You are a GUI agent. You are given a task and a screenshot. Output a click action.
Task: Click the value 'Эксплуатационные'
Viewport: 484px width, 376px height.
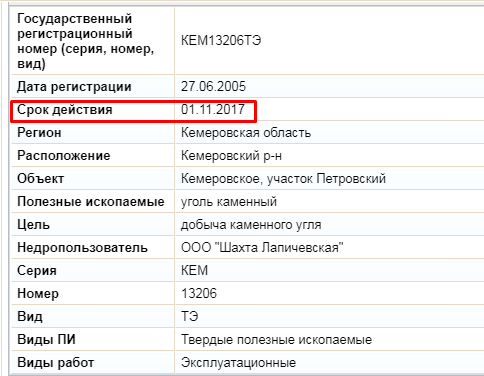point(239,363)
